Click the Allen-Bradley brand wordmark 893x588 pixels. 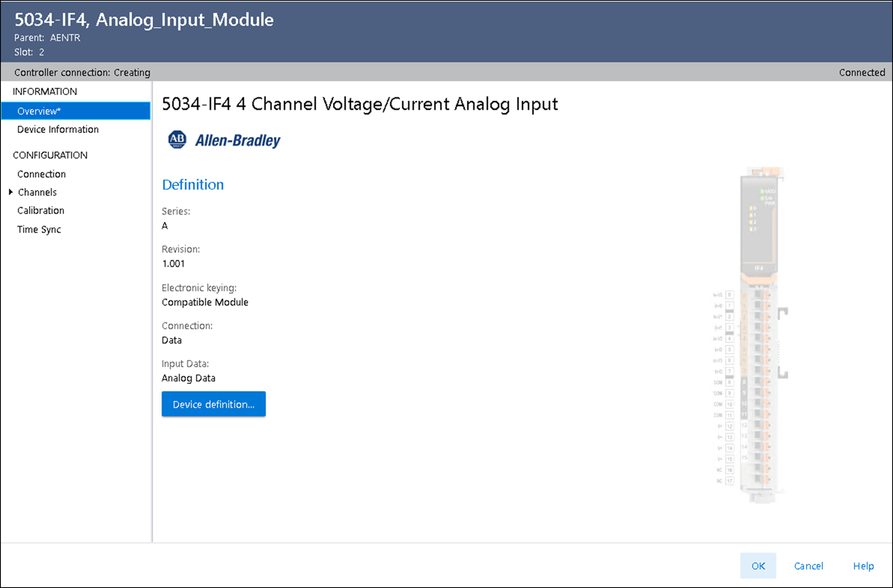pos(238,141)
